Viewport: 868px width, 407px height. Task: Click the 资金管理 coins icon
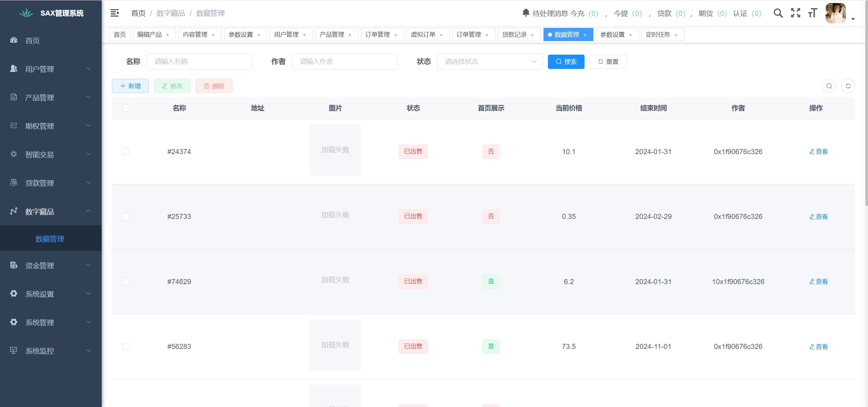[14, 265]
